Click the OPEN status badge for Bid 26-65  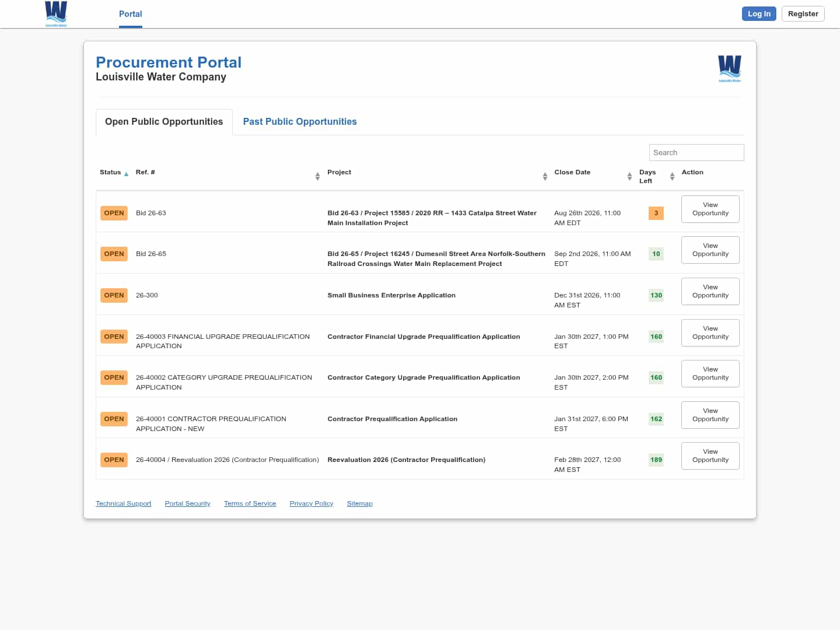click(114, 254)
